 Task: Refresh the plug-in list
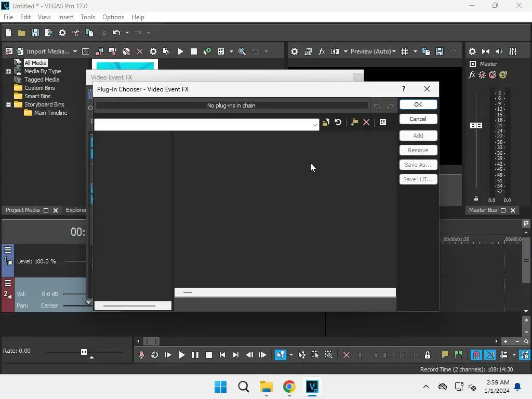coord(338,122)
